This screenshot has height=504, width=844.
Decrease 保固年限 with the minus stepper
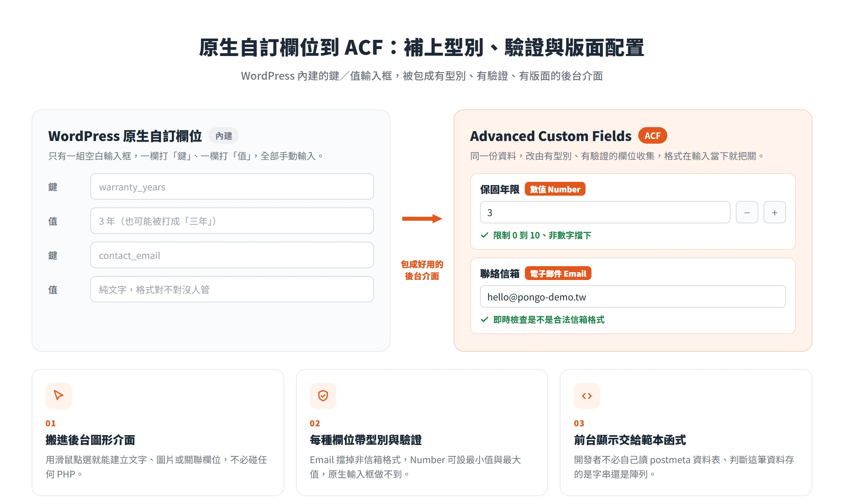point(747,212)
